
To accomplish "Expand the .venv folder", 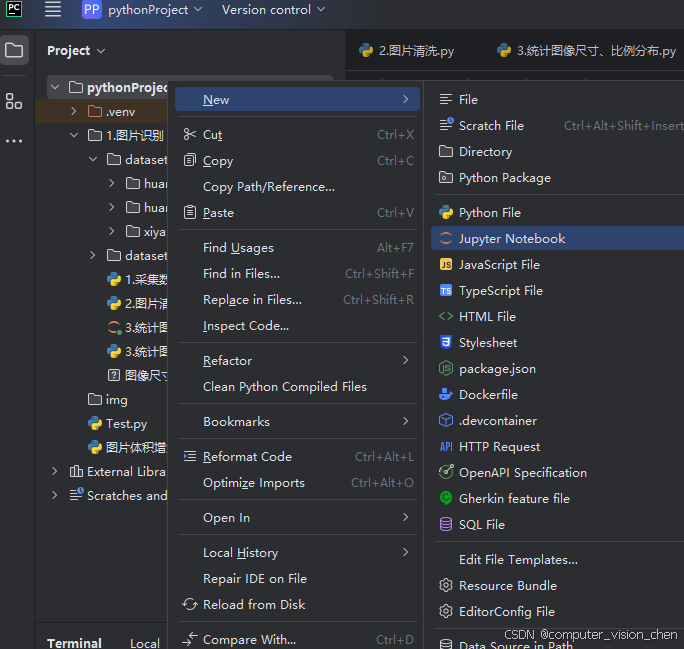I will (x=74, y=111).
